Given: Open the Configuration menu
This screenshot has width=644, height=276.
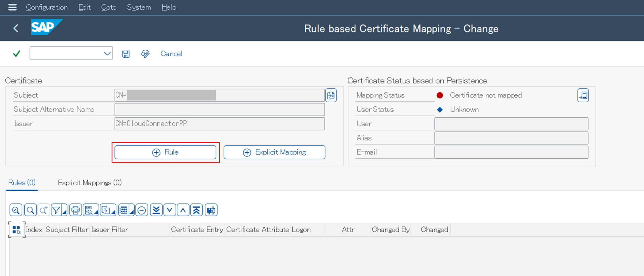Looking at the screenshot, I should (x=47, y=7).
